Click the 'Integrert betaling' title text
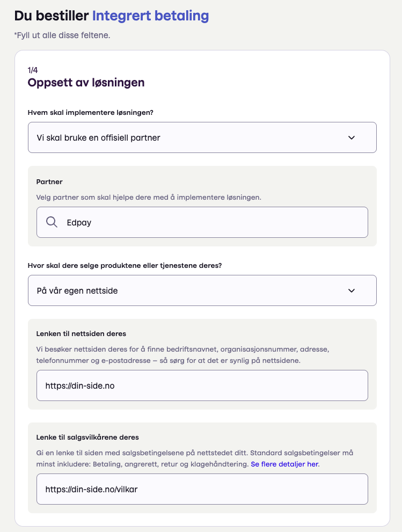 pos(150,16)
